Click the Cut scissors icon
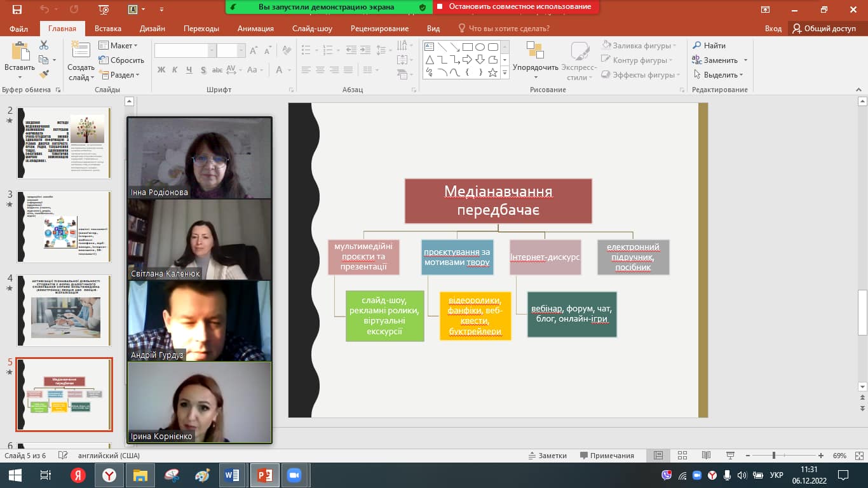This screenshot has height=488, width=868. click(44, 45)
